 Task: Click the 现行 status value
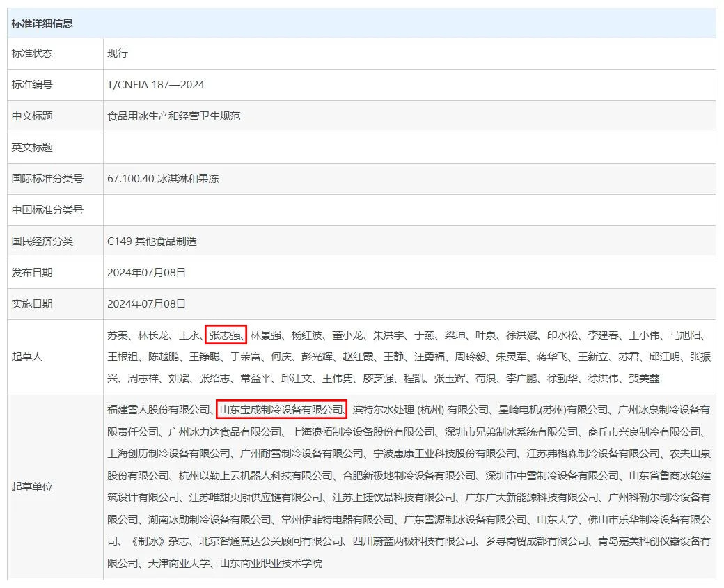tap(118, 54)
